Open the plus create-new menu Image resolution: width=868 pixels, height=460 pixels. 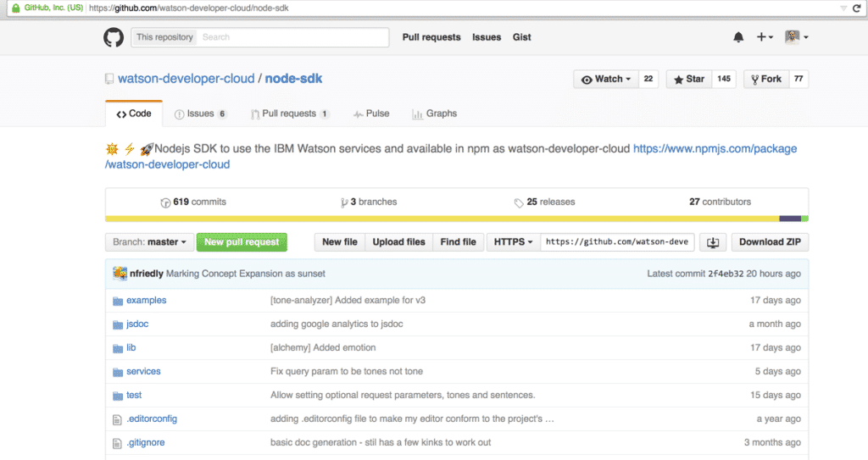765,37
